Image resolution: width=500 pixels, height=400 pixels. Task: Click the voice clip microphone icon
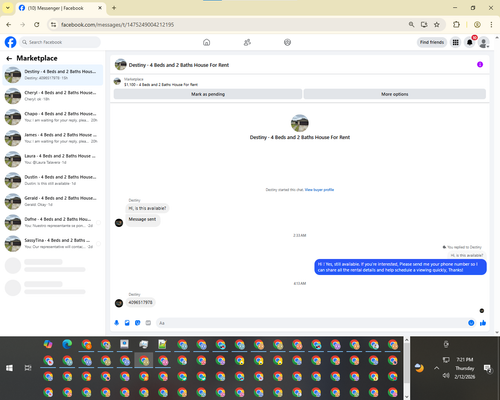pyautogui.click(x=117, y=323)
